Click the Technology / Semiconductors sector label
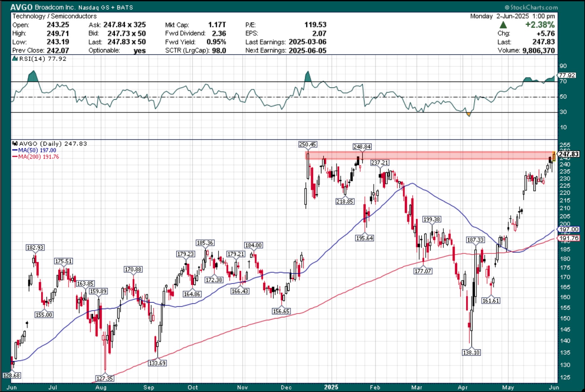This screenshot has height=392, width=585. 54,16
